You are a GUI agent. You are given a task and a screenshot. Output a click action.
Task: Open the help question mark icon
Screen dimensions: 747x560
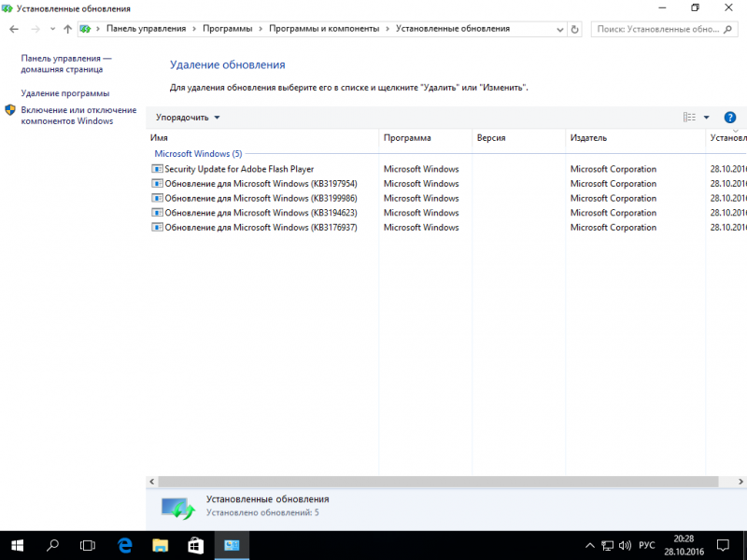click(729, 118)
